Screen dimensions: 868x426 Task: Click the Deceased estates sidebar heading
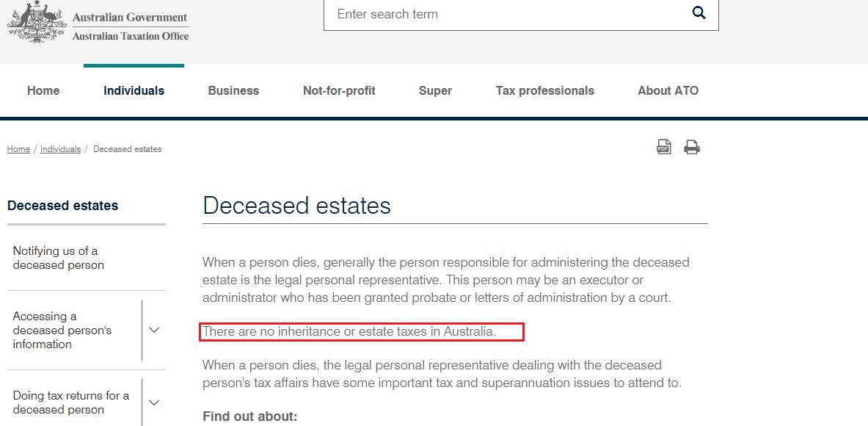click(62, 206)
